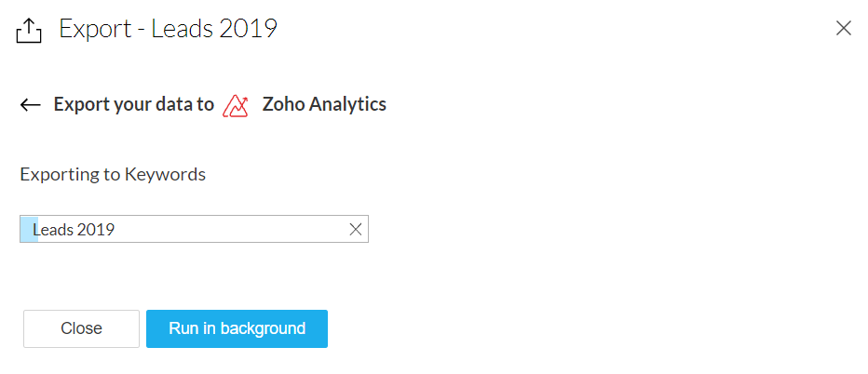The image size is (868, 374).
Task: Click the word 'Keywords' in the label
Action: pyautogui.click(x=165, y=174)
